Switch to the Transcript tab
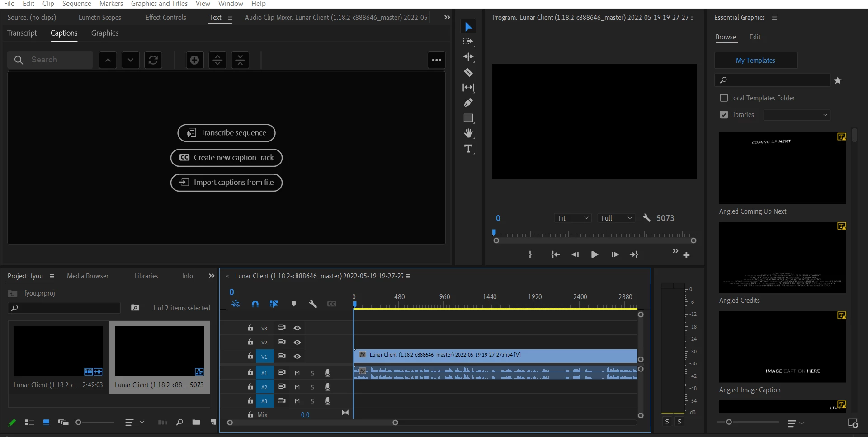Screen dimensions: 868x437 point(22,33)
